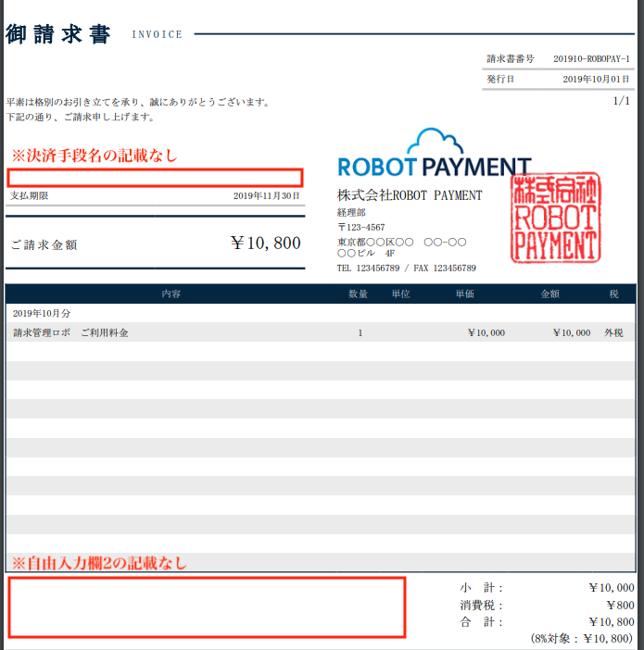Click the 合計 total label
644x650 pixels.
tap(481, 622)
